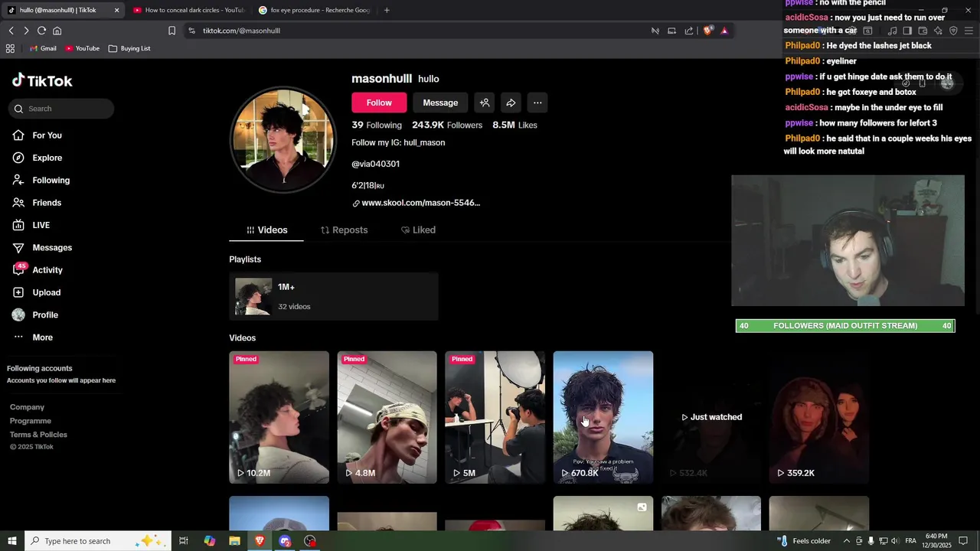The image size is (980, 551).
Task: Open pinned video with 10.2M views
Action: [x=279, y=417]
